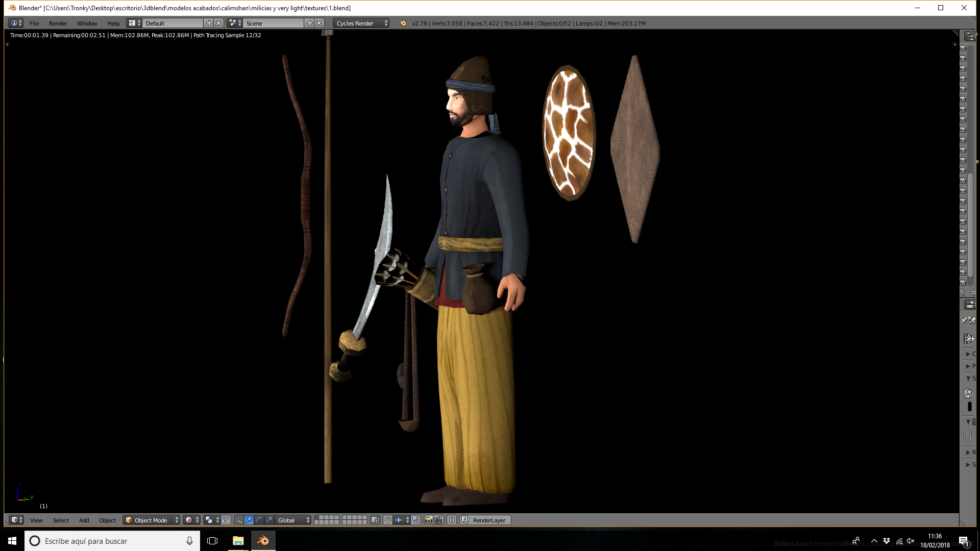The image size is (980, 551).
Task: Open the viewport shading selector
Action: click(191, 520)
